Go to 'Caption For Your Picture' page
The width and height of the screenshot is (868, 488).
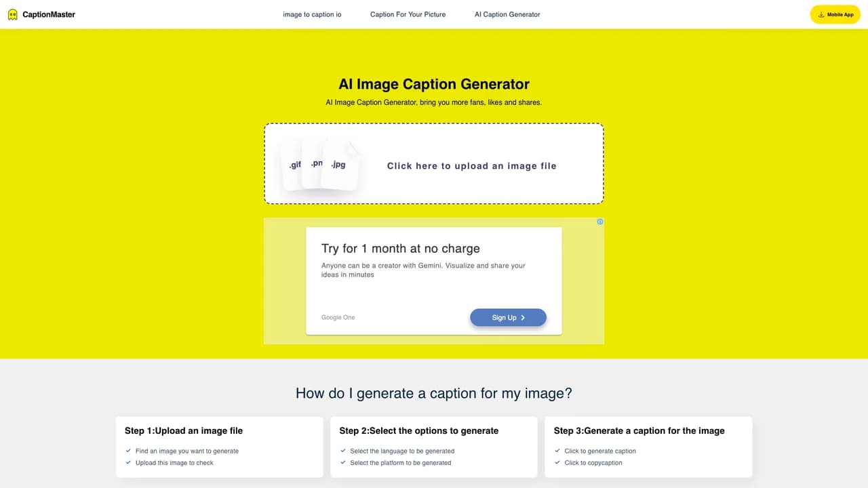point(408,14)
